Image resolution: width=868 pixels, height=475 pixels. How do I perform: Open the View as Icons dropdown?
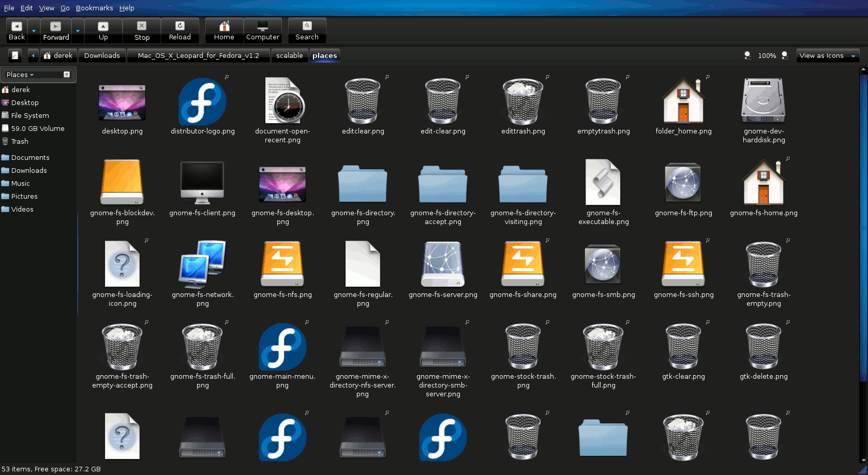tap(828, 55)
